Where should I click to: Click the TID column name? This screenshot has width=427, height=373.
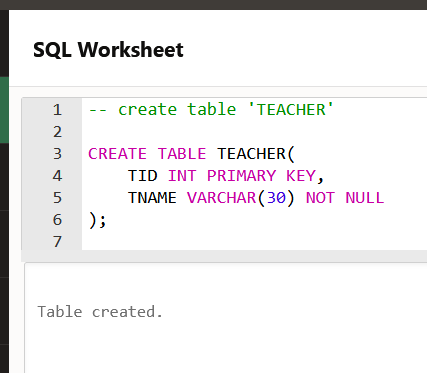(142, 176)
